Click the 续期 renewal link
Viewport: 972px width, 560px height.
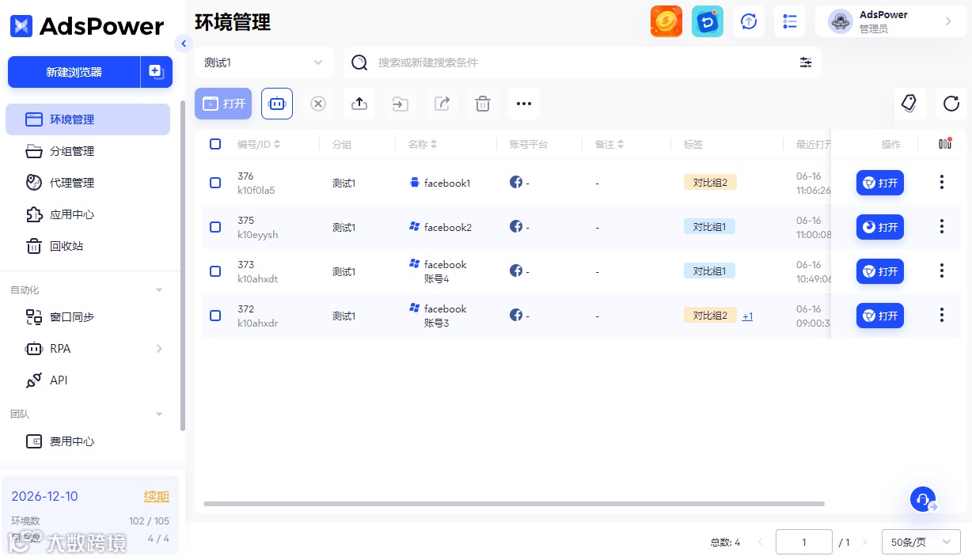157,497
